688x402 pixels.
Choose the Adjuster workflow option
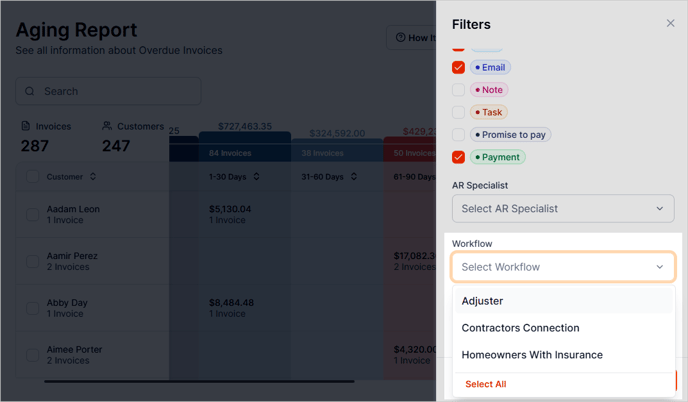(x=482, y=301)
